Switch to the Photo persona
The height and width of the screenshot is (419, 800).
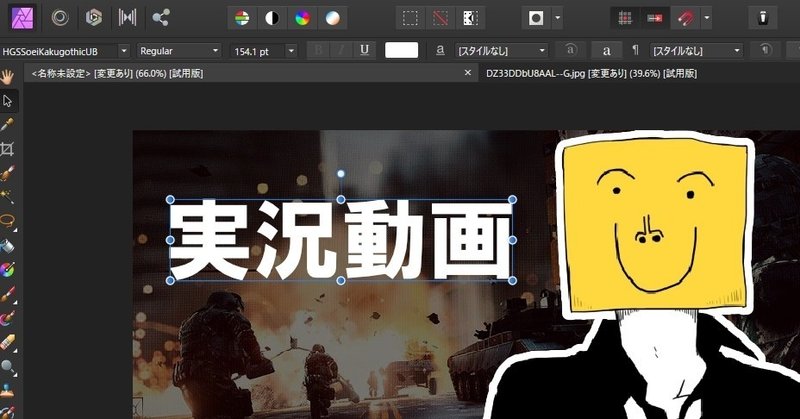pos(22,18)
